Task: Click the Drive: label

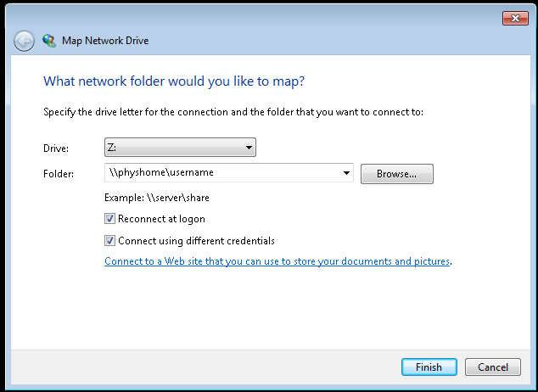Action: [56, 148]
